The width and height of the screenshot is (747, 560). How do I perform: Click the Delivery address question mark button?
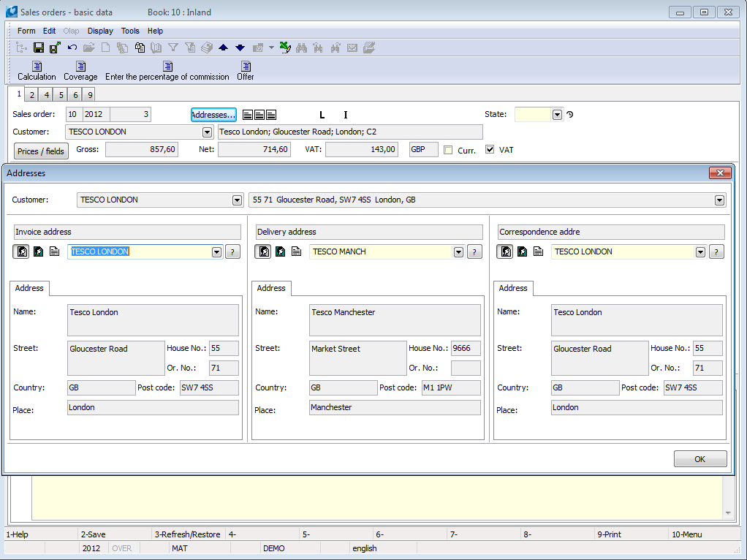(x=474, y=252)
